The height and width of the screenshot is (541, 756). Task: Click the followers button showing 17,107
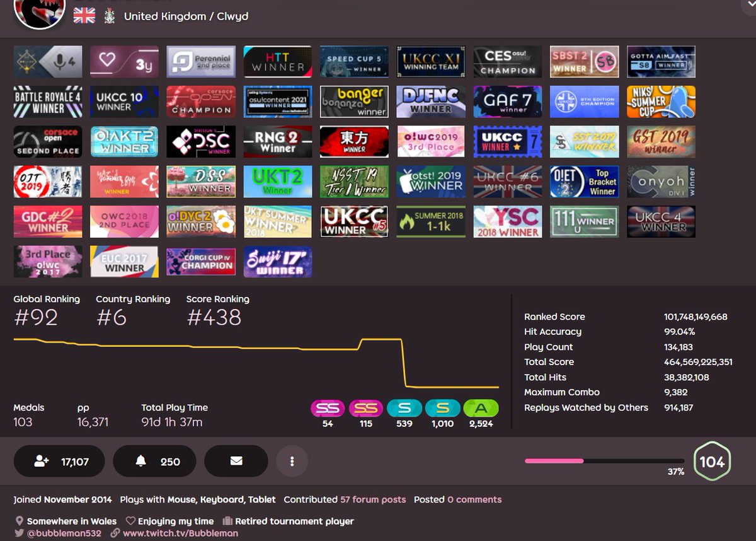(x=60, y=462)
